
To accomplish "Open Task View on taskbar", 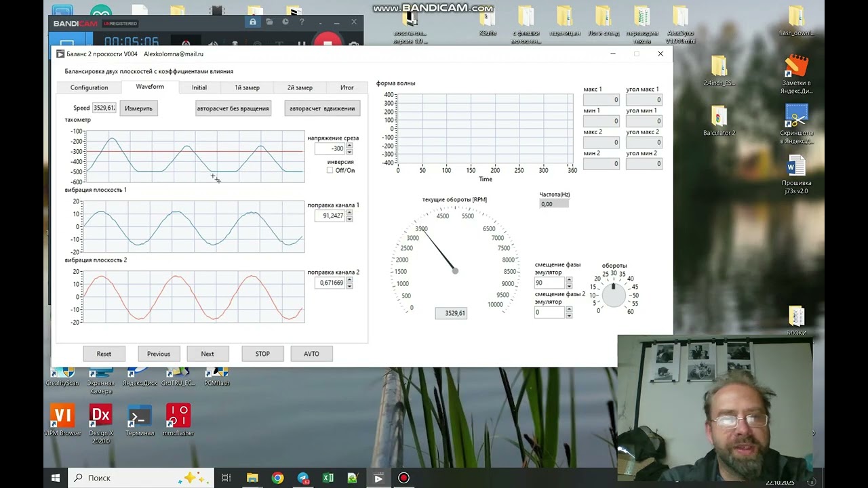I will [x=226, y=478].
